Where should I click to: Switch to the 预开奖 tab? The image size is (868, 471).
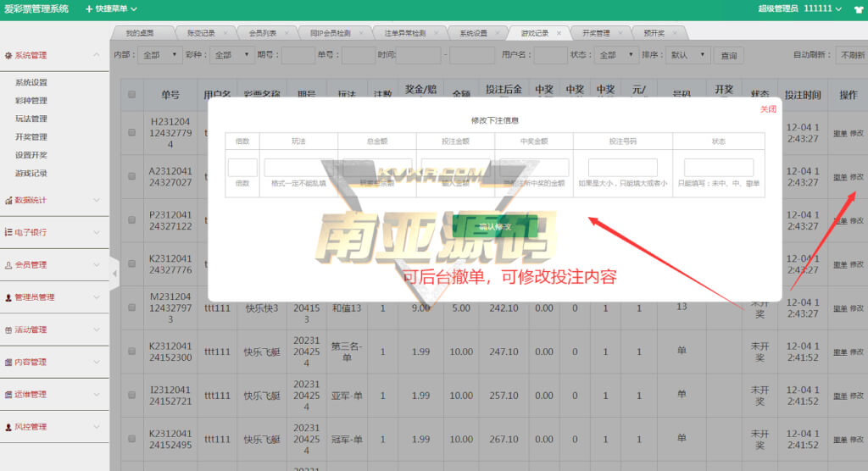654,33
